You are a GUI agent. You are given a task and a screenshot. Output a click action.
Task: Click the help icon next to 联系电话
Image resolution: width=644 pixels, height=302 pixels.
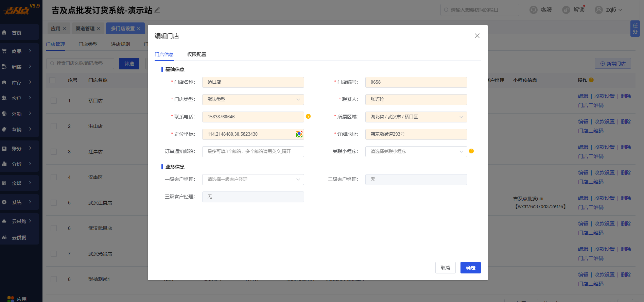(x=308, y=116)
